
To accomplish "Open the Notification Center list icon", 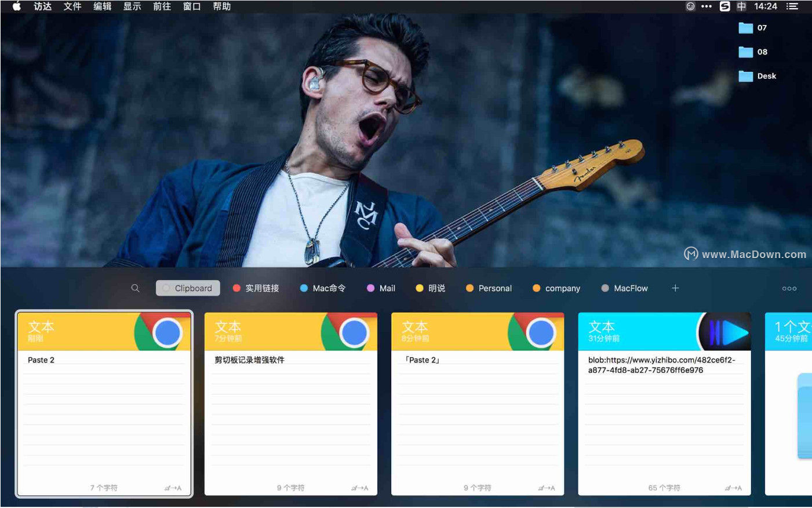I will (x=792, y=6).
